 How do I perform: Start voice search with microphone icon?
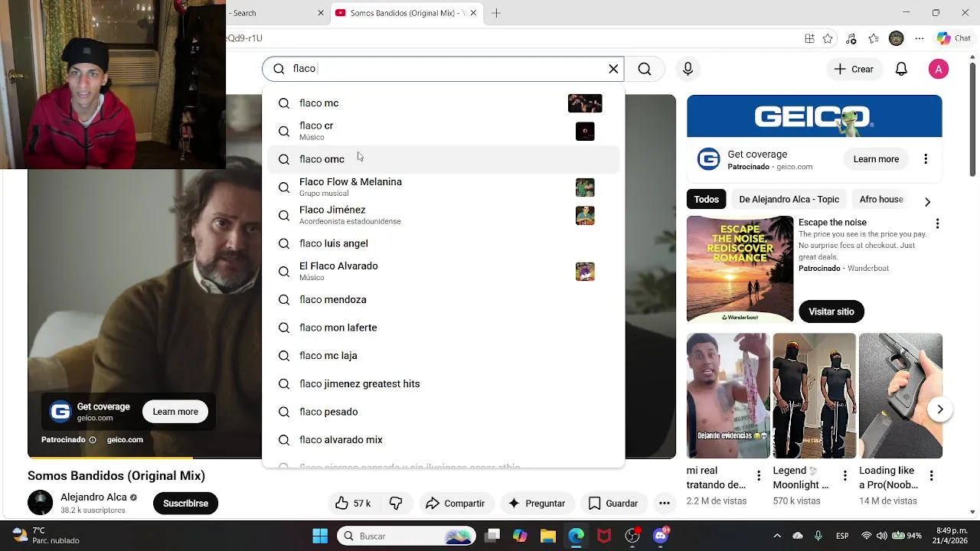pyautogui.click(x=688, y=69)
